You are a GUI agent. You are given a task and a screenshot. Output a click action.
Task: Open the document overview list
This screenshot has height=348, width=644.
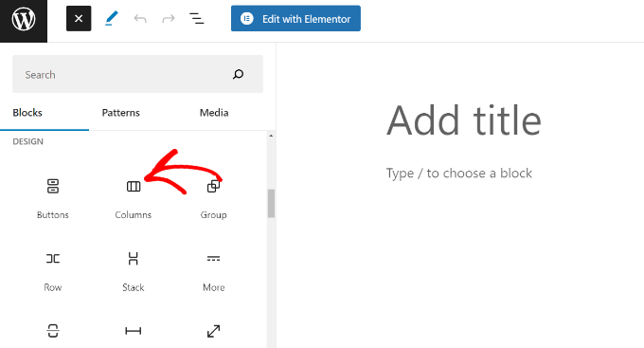[197, 19]
